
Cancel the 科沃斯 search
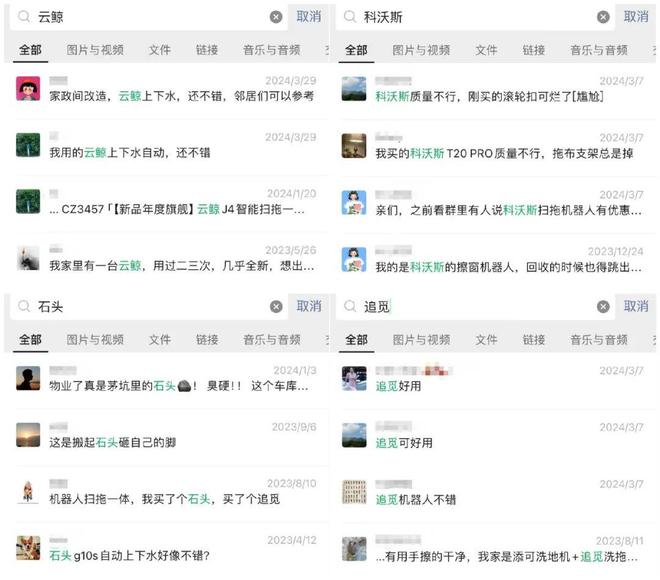click(636, 17)
